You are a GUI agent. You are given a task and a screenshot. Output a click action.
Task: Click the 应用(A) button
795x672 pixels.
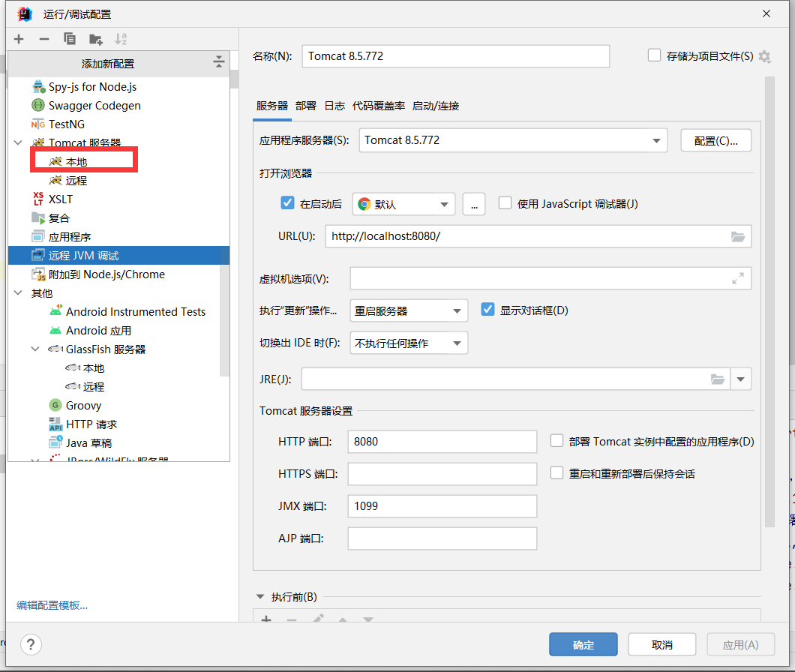[741, 644]
